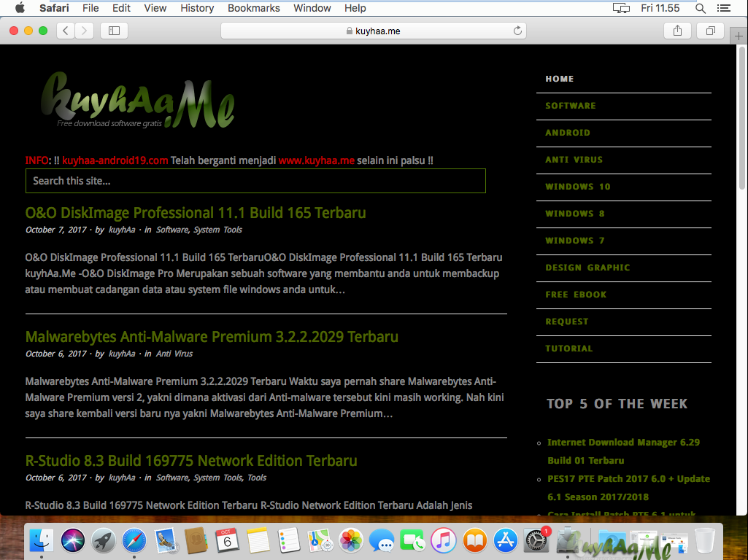Open the Bookmarks menu
This screenshot has height=560, width=748.
tap(254, 8)
